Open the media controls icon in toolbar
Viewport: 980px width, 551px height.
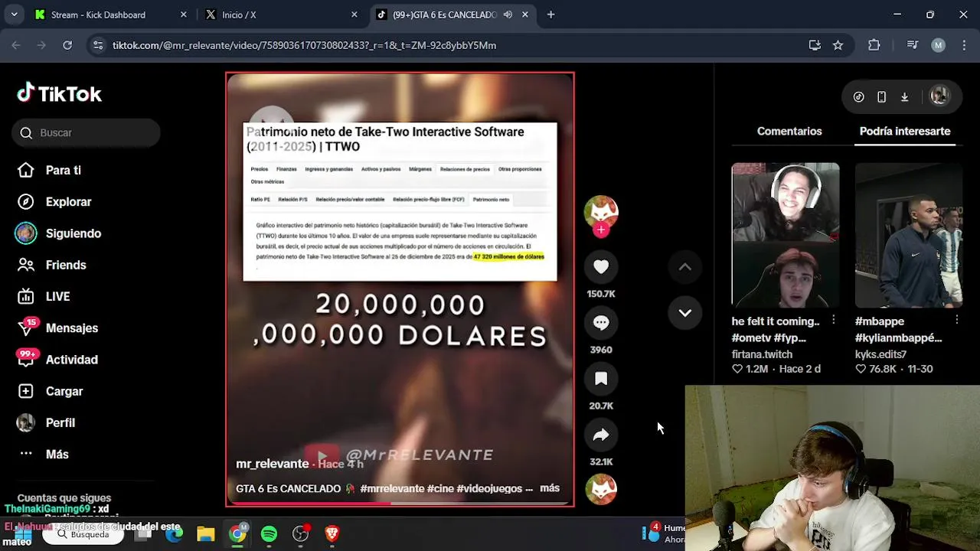pyautogui.click(x=912, y=45)
